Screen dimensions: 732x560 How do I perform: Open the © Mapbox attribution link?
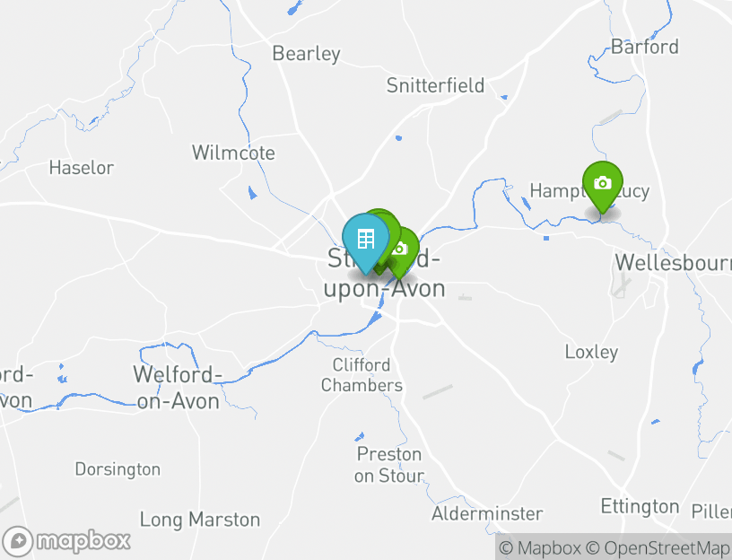[x=540, y=547]
